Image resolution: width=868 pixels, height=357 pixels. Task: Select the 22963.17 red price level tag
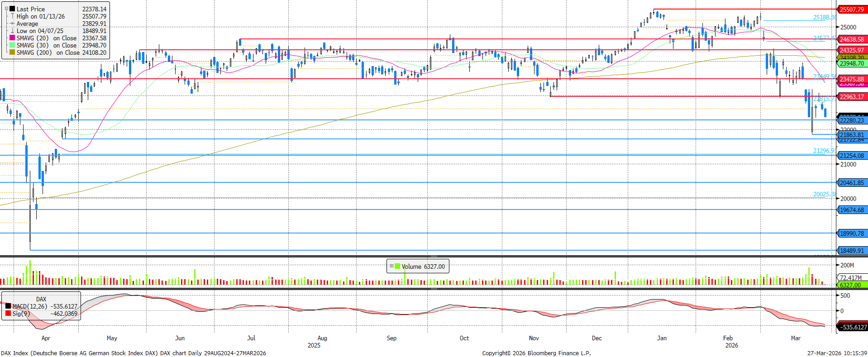pyautogui.click(x=852, y=97)
